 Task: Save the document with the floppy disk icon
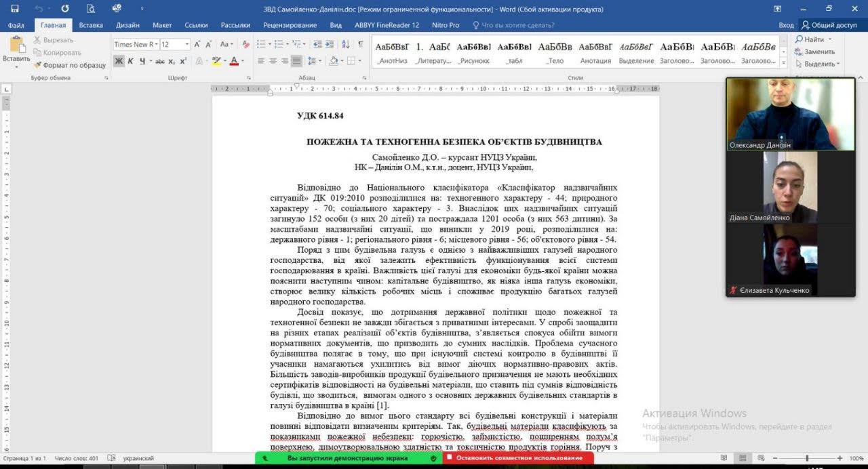click(x=14, y=9)
